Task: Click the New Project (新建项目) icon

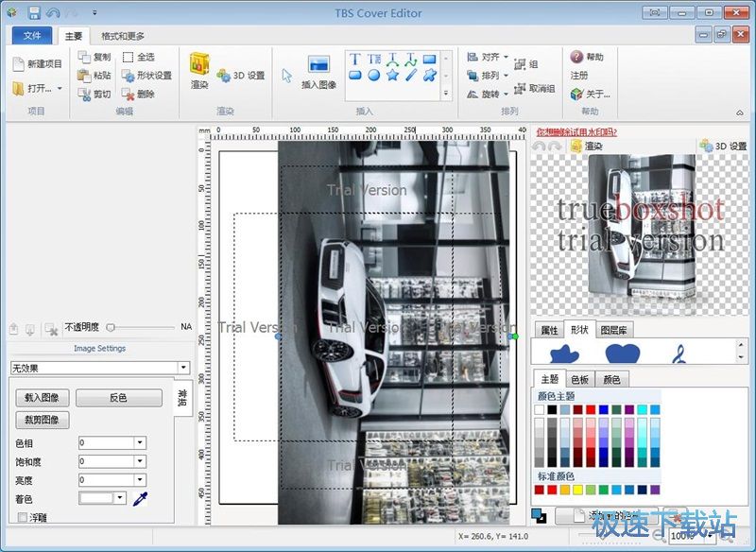Action: [19, 63]
